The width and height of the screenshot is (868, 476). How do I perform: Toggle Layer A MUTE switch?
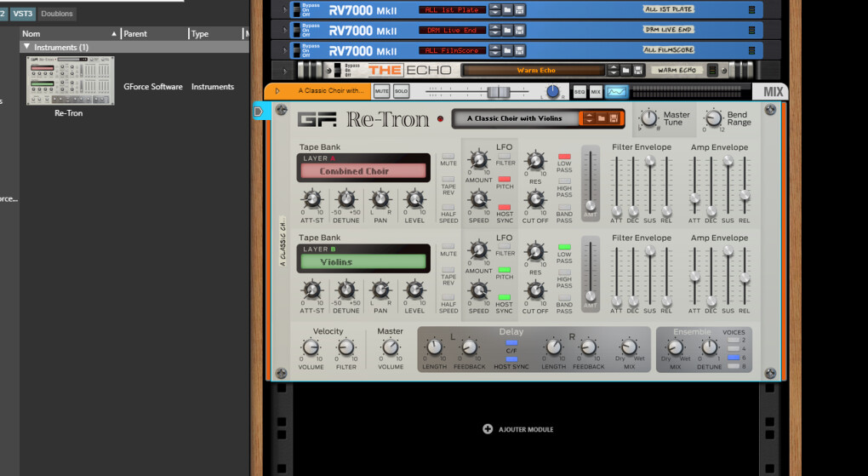click(x=448, y=157)
